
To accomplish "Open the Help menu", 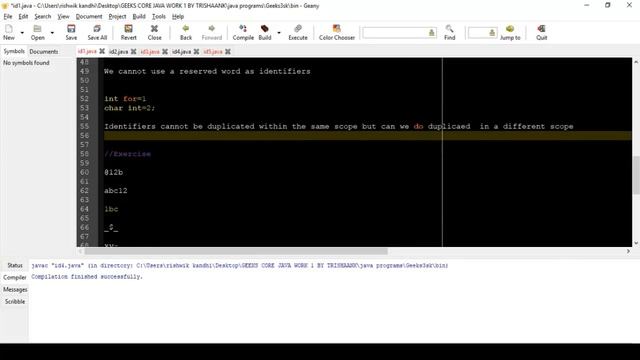I will click(178, 16).
